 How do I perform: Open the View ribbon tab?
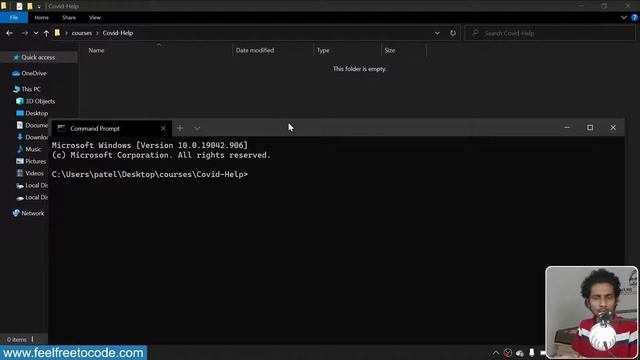coord(95,18)
